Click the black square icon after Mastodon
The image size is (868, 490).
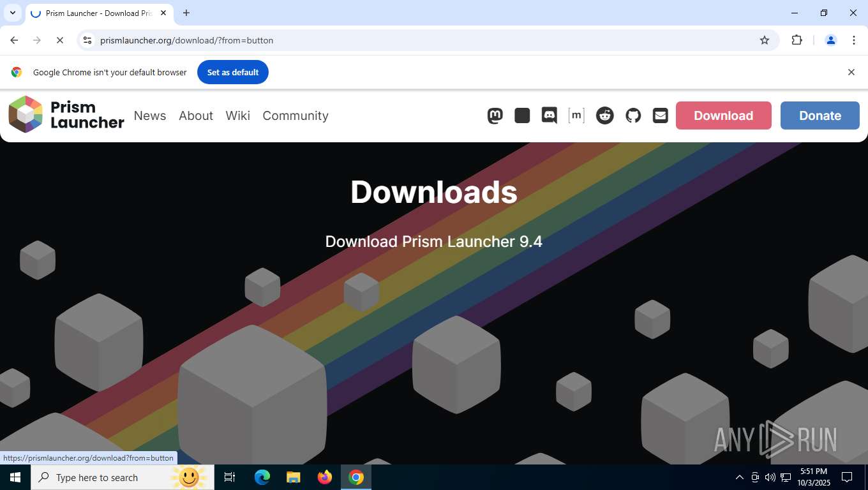point(522,115)
